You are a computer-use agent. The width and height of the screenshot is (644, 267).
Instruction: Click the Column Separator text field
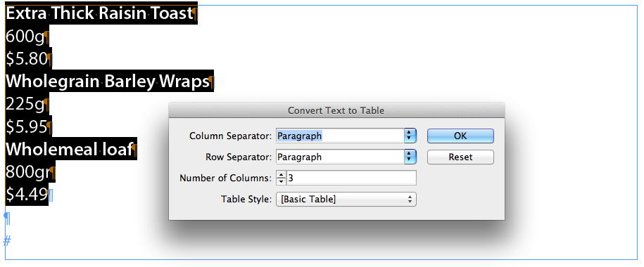point(340,136)
